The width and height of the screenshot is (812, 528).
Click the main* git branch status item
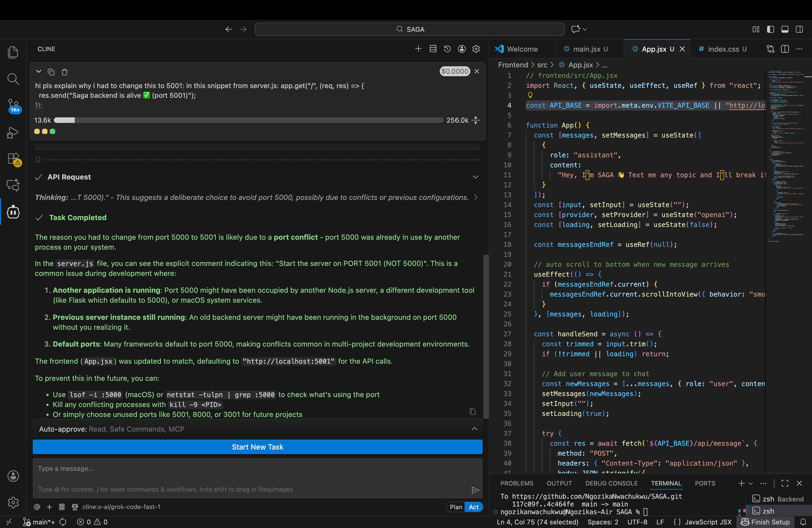point(39,522)
